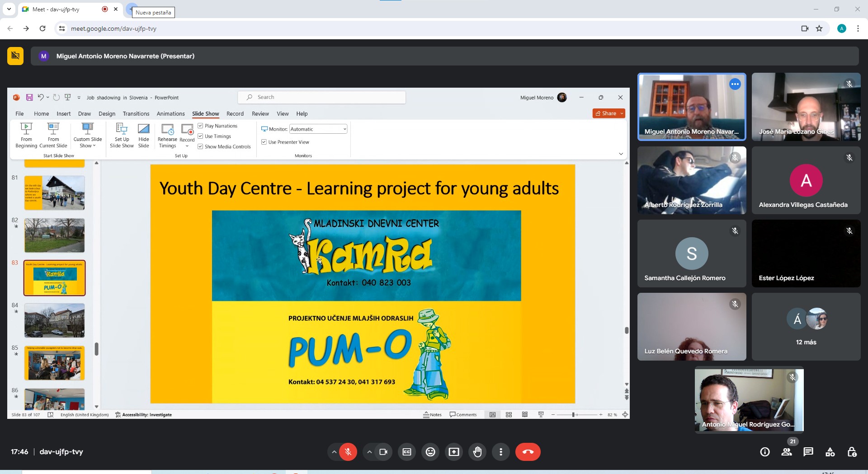This screenshot has width=868, height=474.
Task: Click Set Up Slide Show icon
Action: point(122,135)
